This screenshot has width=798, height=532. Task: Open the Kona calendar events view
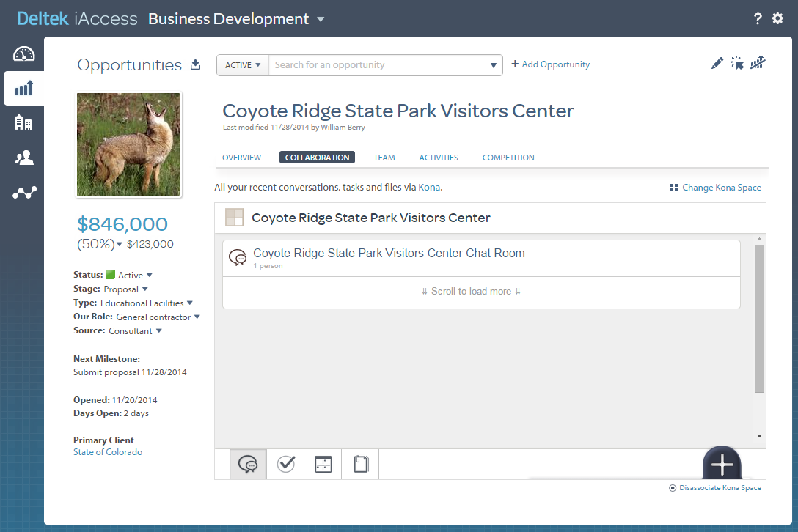(323, 465)
